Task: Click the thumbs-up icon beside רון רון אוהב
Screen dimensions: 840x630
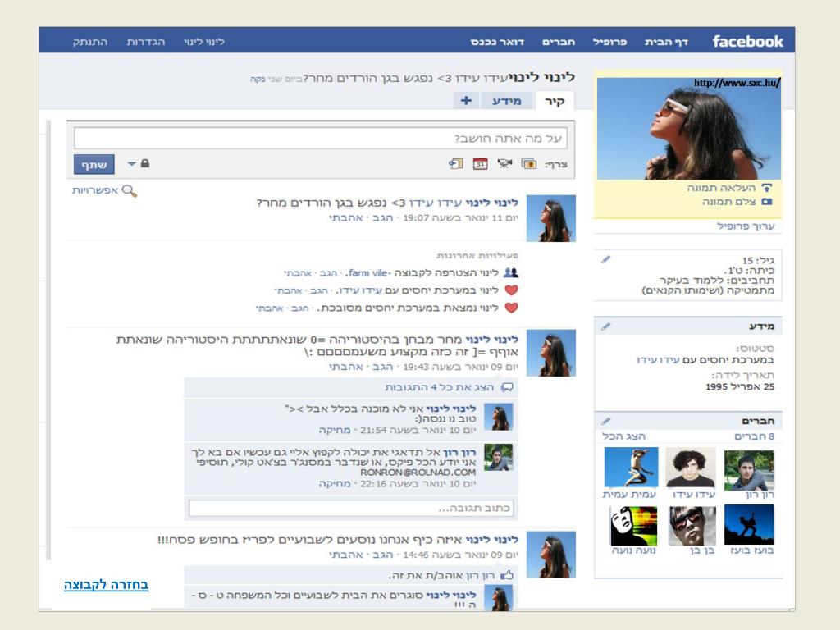Action: [507, 575]
